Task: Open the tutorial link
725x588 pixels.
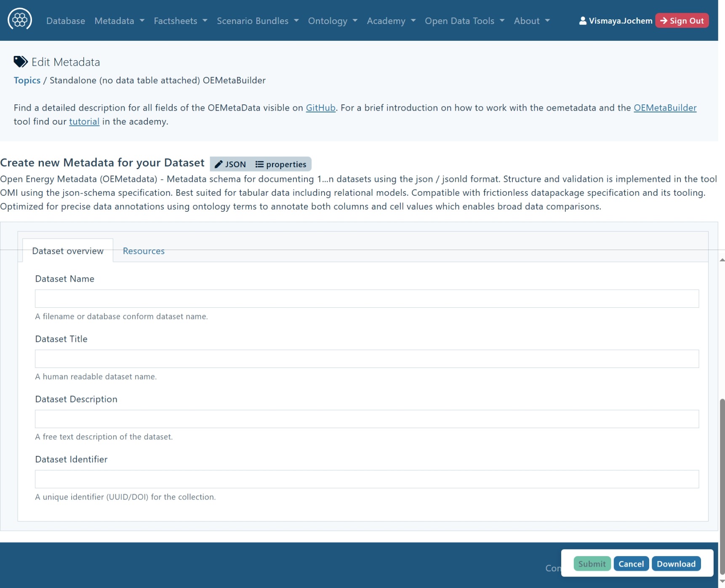Action: [x=84, y=122]
